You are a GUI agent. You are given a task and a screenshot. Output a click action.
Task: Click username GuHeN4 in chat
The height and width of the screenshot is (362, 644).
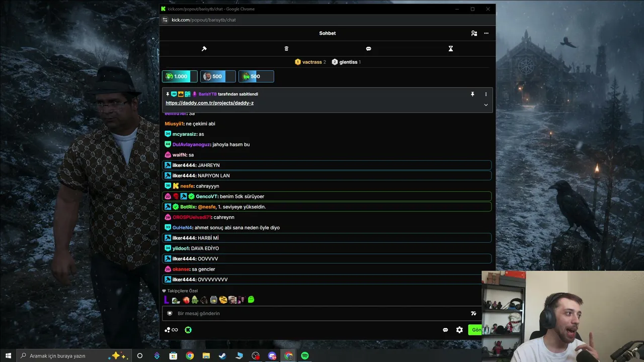click(x=182, y=228)
